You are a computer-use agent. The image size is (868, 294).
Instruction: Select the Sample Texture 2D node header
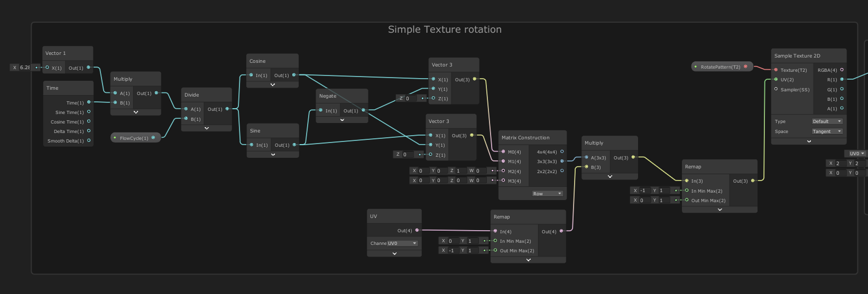pyautogui.click(x=809, y=55)
